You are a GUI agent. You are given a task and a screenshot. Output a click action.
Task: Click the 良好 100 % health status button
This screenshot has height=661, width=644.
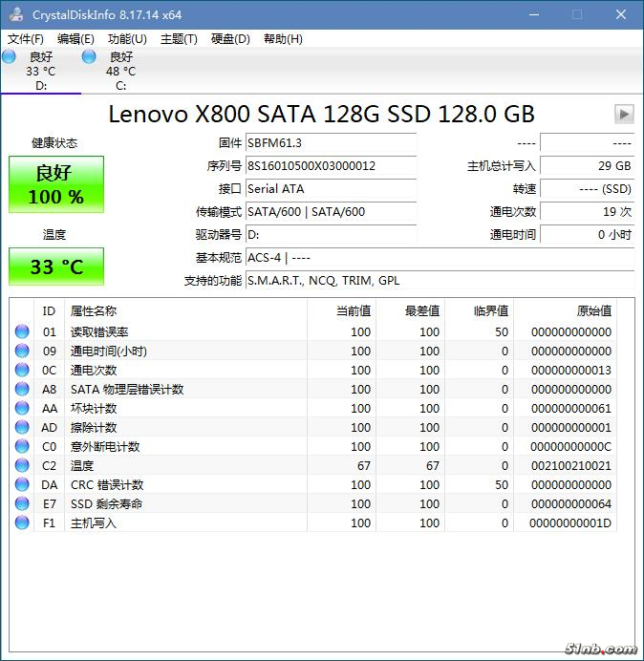56,184
